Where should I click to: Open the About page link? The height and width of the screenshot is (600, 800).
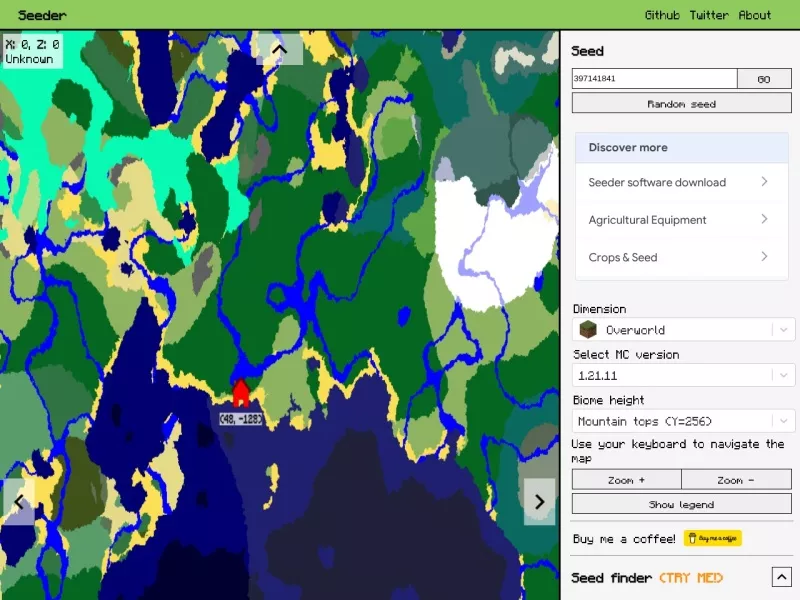click(x=755, y=15)
